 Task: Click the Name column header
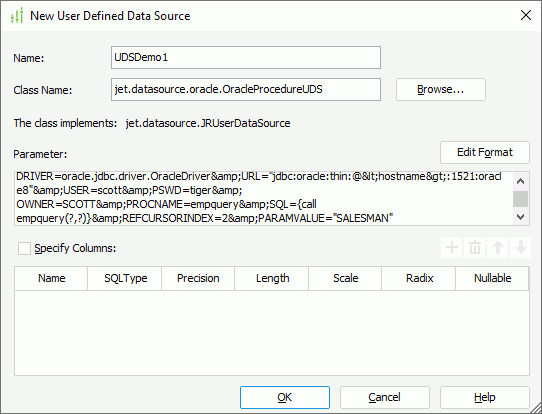click(x=51, y=278)
